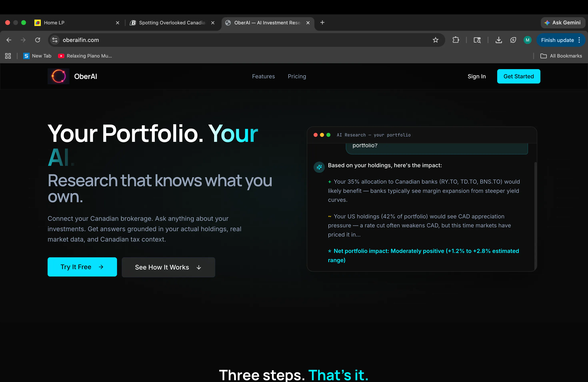588x382 pixels.
Task: Open Chrome menu three dots
Action: click(x=579, y=40)
